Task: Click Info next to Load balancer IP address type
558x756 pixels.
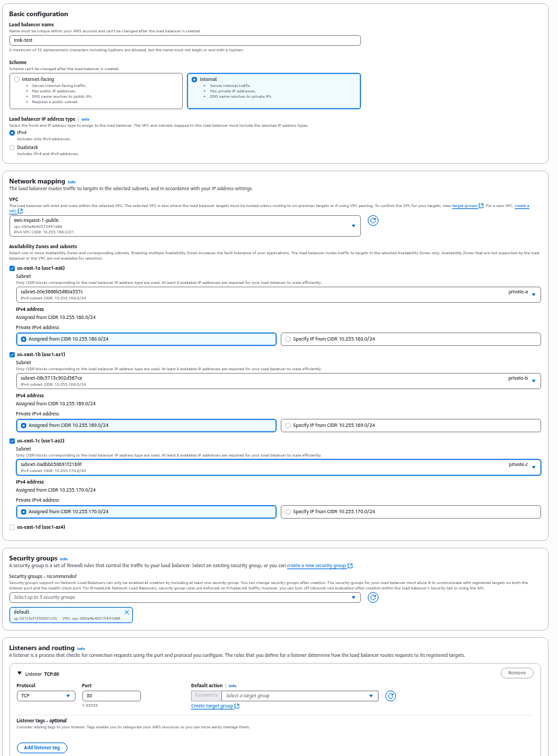Action: (86, 119)
